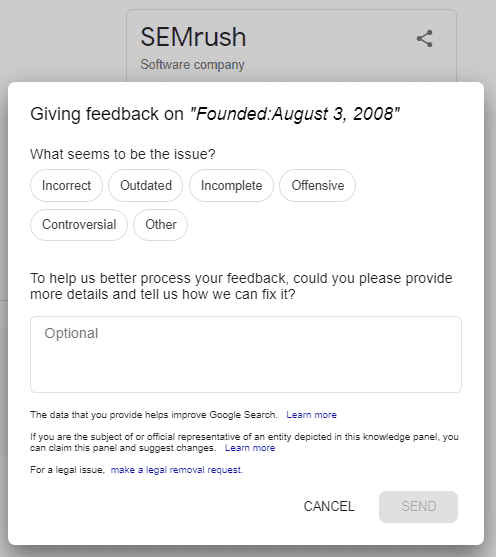This screenshot has height=557, width=496.
Task: Click the quoted Founded: August 3, 2008 text
Action: tap(295, 114)
